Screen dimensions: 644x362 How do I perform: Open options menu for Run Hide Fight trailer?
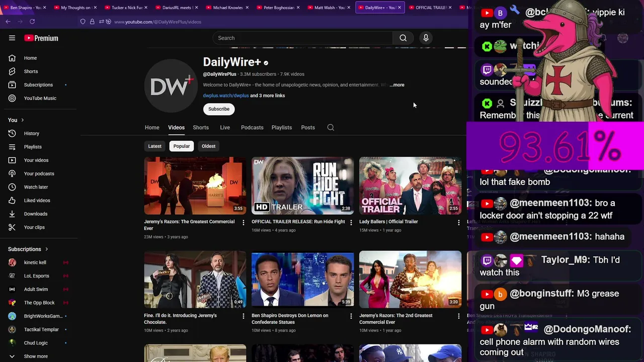[x=351, y=222]
